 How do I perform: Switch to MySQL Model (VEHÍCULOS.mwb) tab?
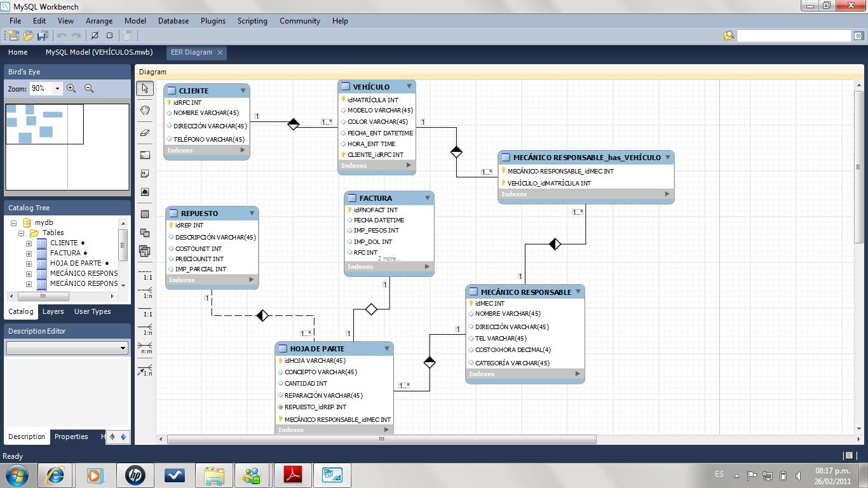(x=99, y=52)
